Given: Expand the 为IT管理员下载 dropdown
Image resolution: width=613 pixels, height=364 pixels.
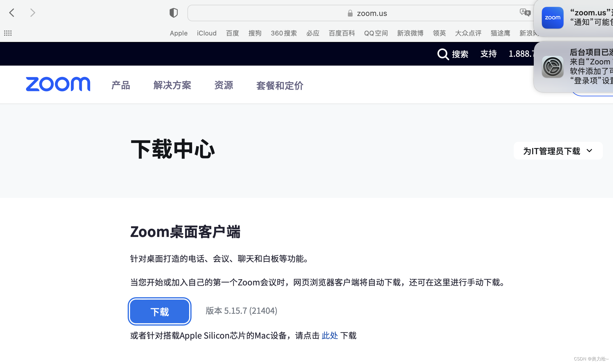Looking at the screenshot, I should pyautogui.click(x=558, y=151).
